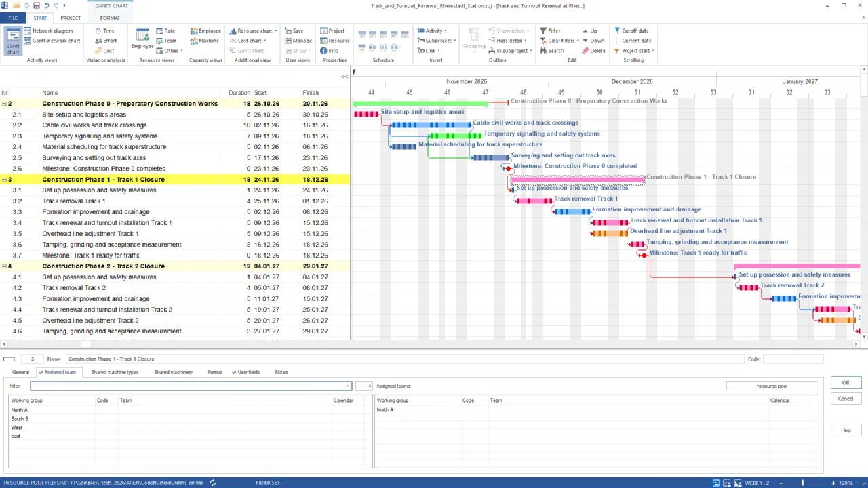
Task: Show Cost variance analysis
Action: 104,51
